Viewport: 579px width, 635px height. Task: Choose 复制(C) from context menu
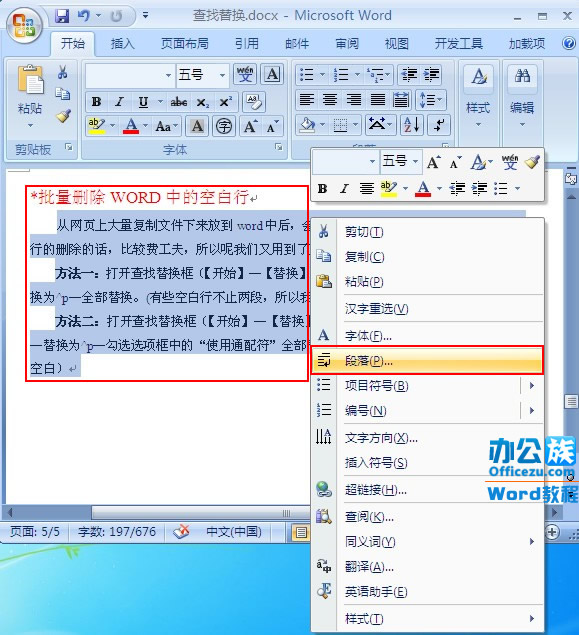(427, 257)
